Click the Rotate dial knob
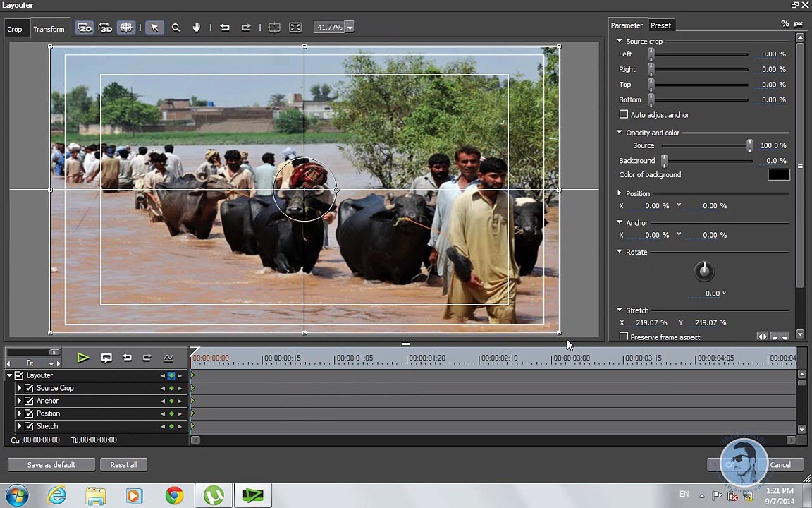812x508 pixels. [703, 271]
